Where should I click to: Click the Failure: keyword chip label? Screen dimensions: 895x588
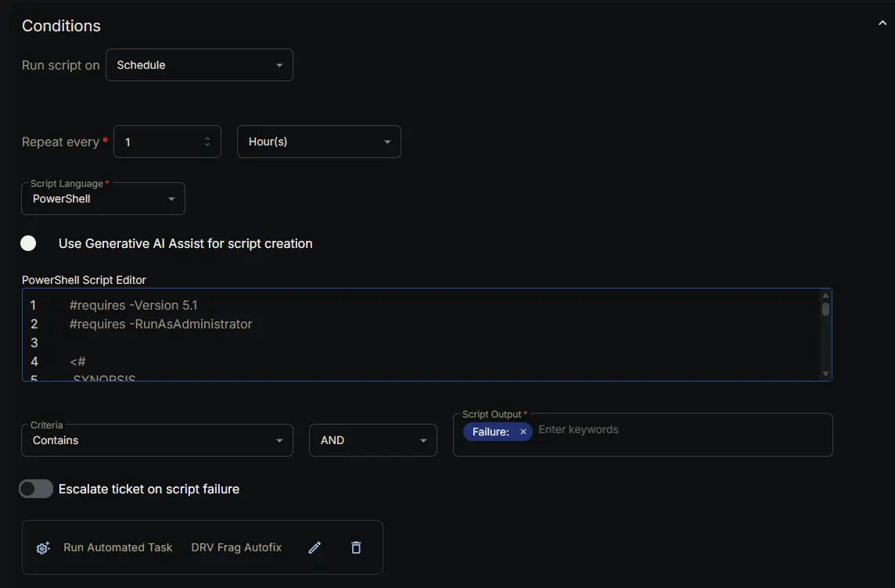[491, 432]
